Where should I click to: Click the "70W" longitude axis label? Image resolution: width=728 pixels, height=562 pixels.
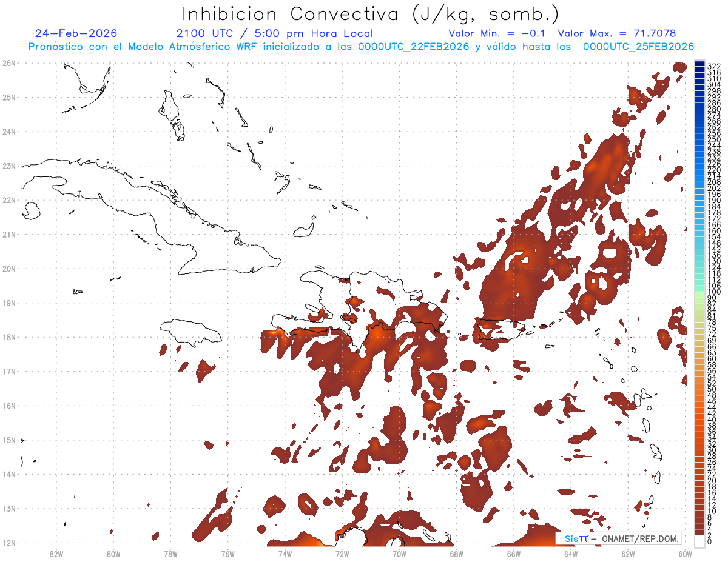(399, 553)
